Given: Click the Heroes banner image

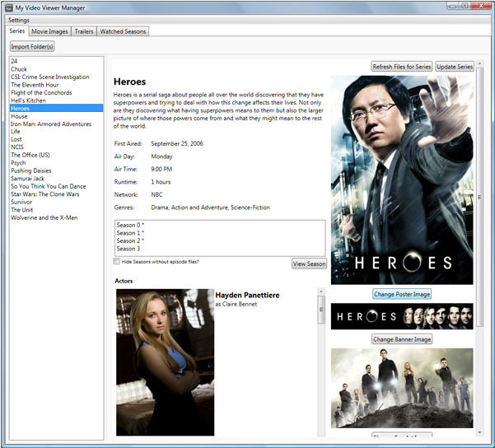Looking at the screenshot, I should click(402, 316).
